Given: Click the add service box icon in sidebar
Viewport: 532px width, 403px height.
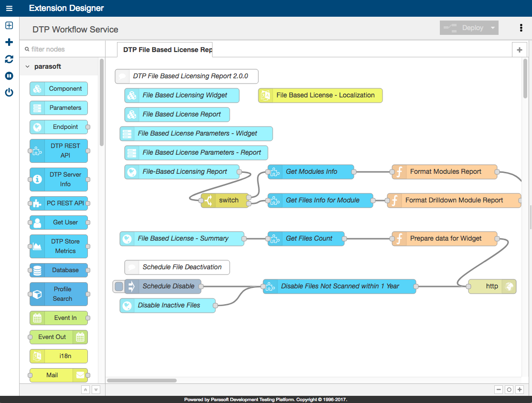Looking at the screenshot, I should pos(9,25).
